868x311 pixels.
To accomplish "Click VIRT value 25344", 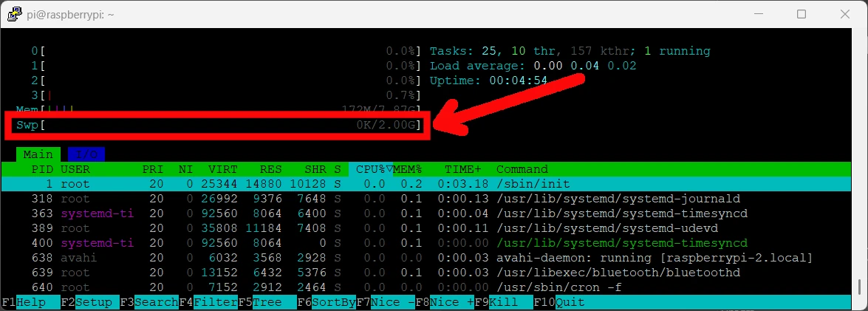I will point(219,184).
